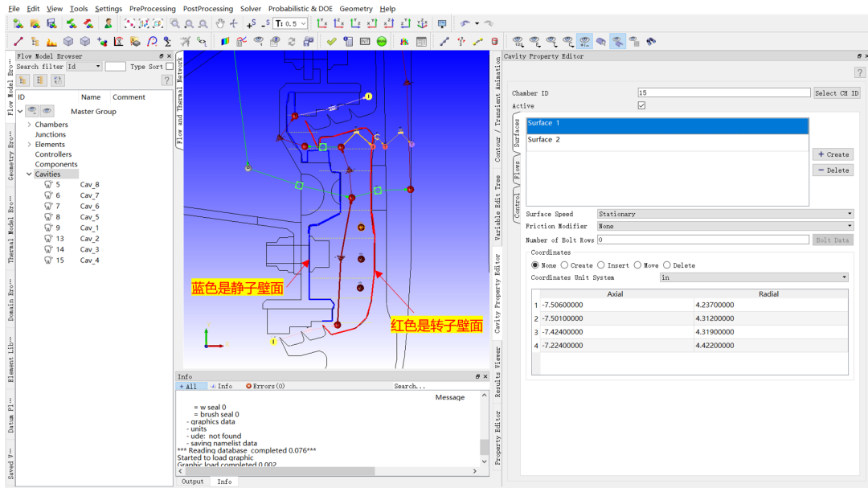The width and height of the screenshot is (868, 488).
Task: Select the Create coordinates radio button
Action: tap(565, 265)
